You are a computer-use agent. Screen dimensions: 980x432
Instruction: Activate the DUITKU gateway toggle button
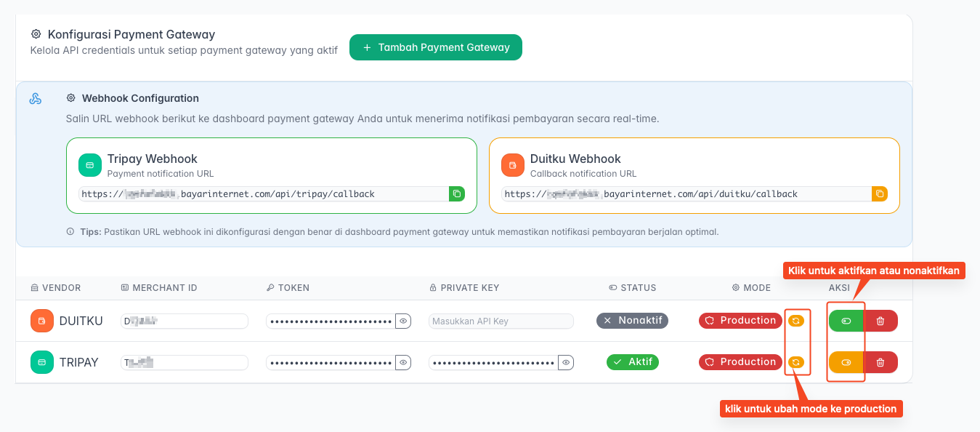tap(846, 321)
